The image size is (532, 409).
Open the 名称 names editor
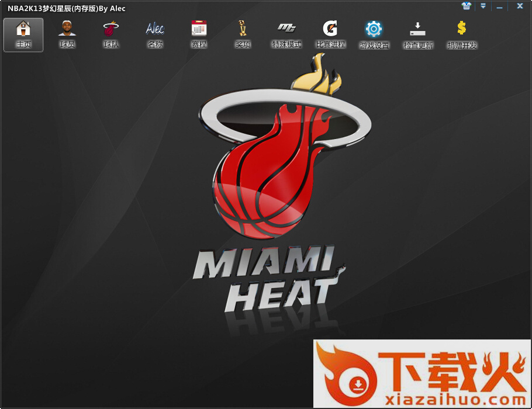point(155,35)
